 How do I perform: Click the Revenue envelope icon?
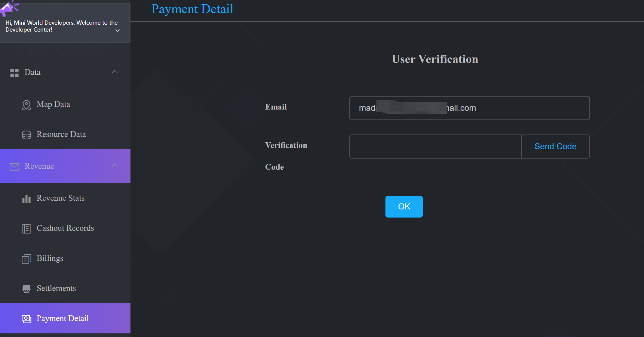click(14, 166)
